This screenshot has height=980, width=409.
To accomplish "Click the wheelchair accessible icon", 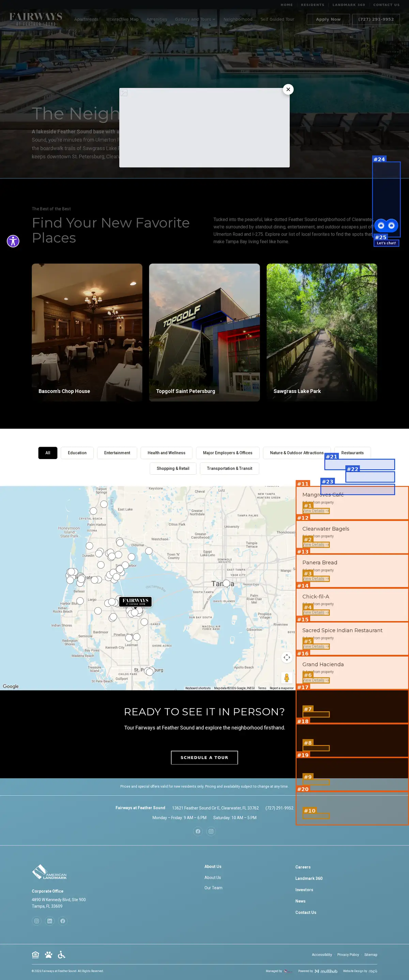I will tap(61, 954).
